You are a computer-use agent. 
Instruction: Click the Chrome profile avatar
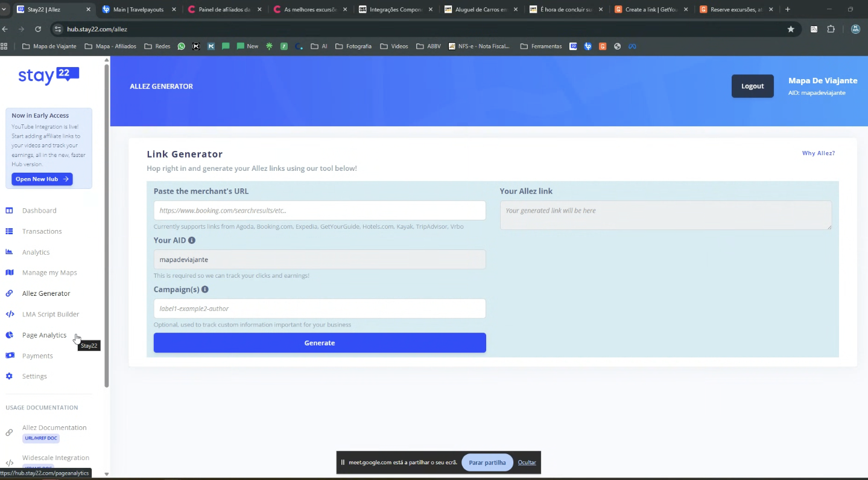(855, 29)
